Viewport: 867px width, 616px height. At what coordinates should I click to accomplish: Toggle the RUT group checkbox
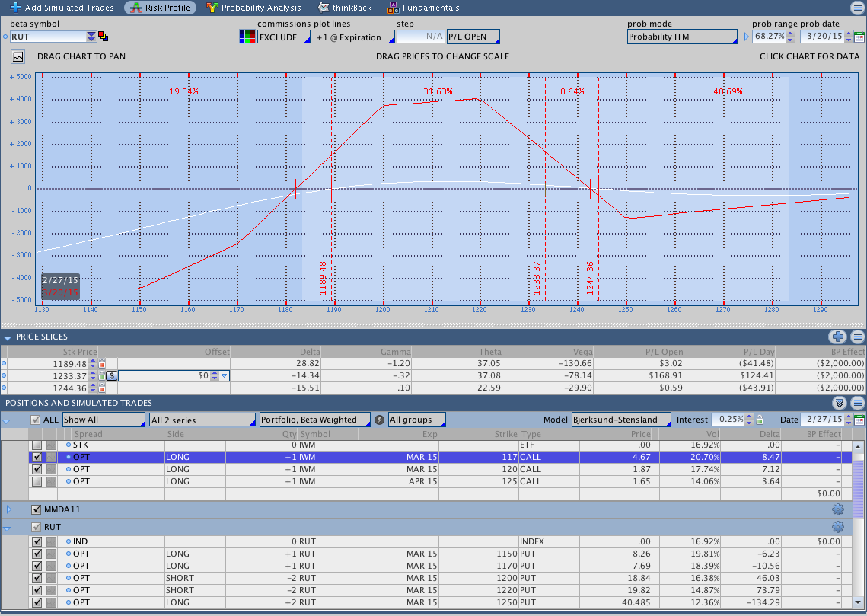tap(37, 527)
